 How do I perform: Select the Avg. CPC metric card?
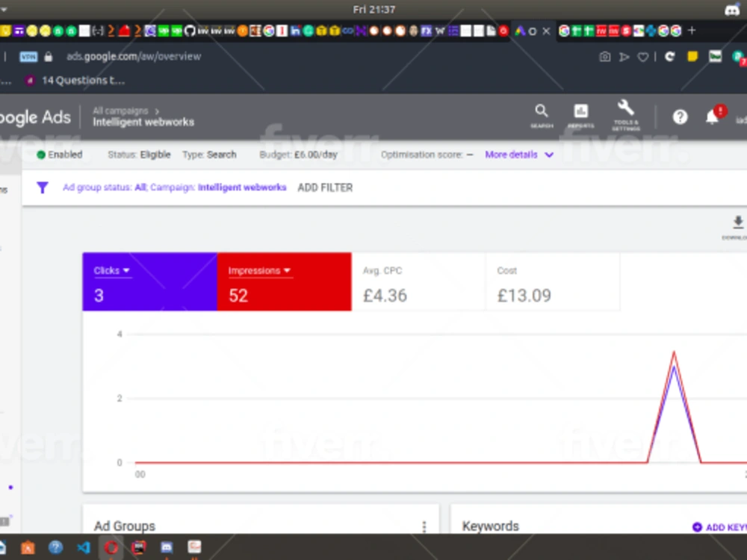pos(418,282)
